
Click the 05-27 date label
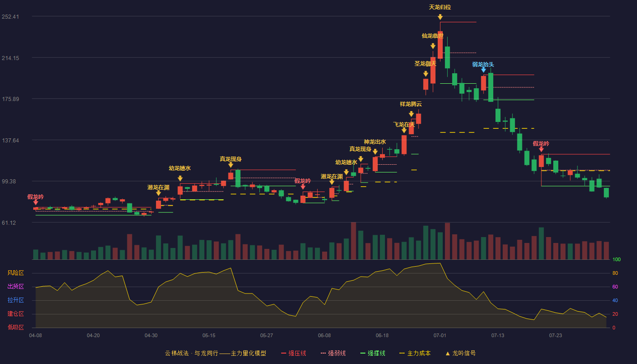[267, 335]
